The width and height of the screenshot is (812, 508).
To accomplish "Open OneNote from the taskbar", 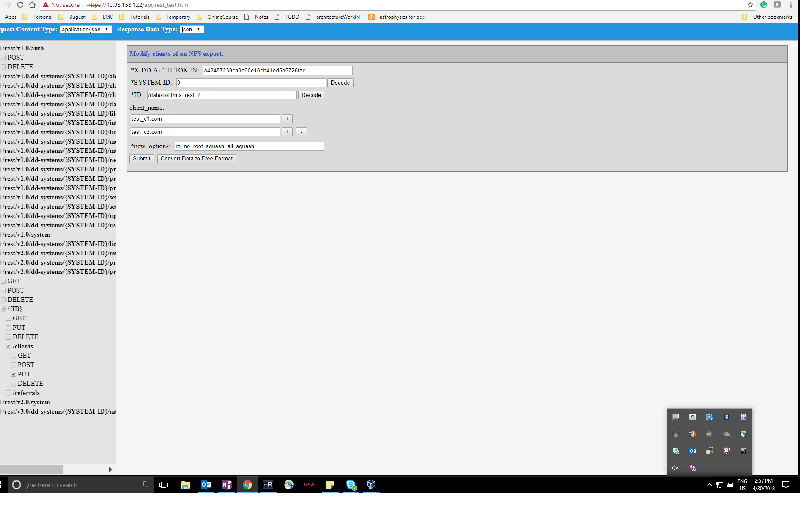I will click(x=227, y=485).
